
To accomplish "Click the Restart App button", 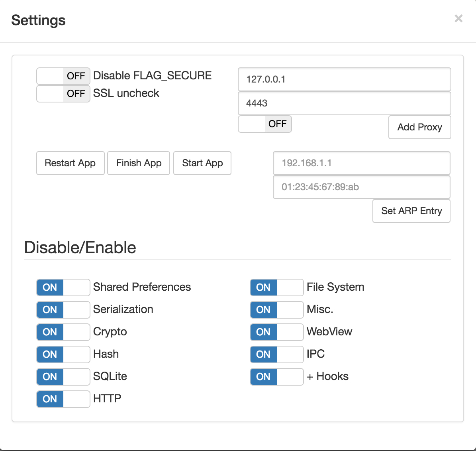I will (x=70, y=163).
